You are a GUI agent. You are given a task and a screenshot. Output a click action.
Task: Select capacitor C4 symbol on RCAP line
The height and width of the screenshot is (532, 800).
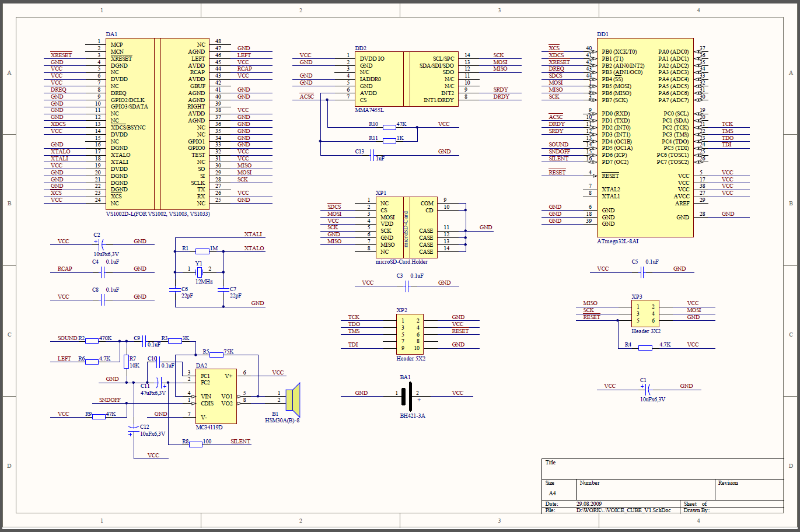[103, 272]
